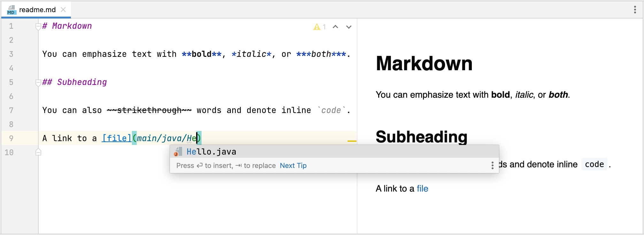Click the ~~strikethrough~~ word on line 7
Viewport: 644px width, 235px height.
click(149, 110)
